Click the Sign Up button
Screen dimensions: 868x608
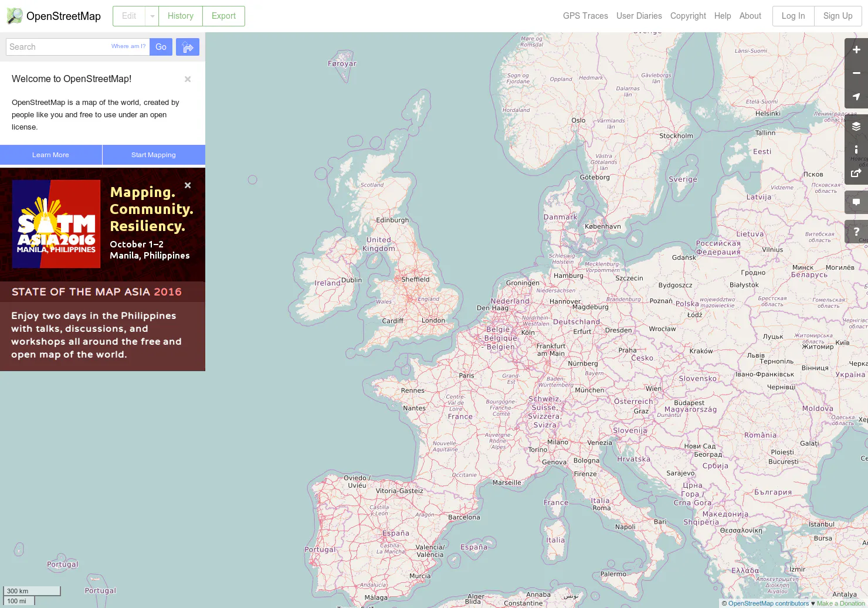(838, 16)
